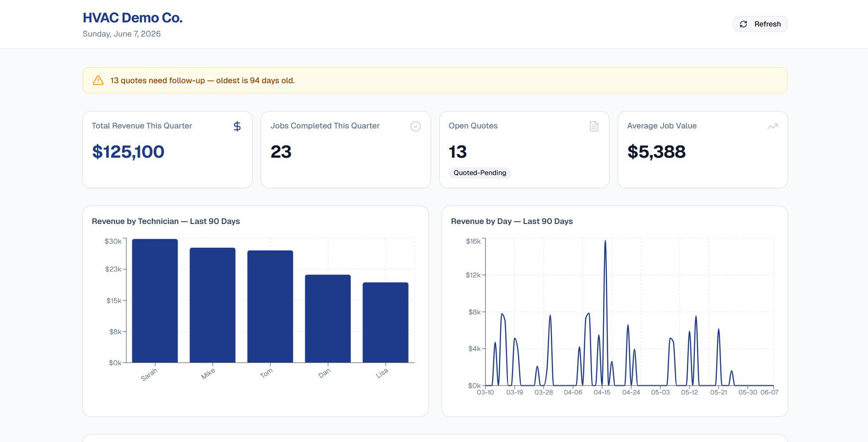Click the 23 jobs completed value

pyautogui.click(x=281, y=152)
